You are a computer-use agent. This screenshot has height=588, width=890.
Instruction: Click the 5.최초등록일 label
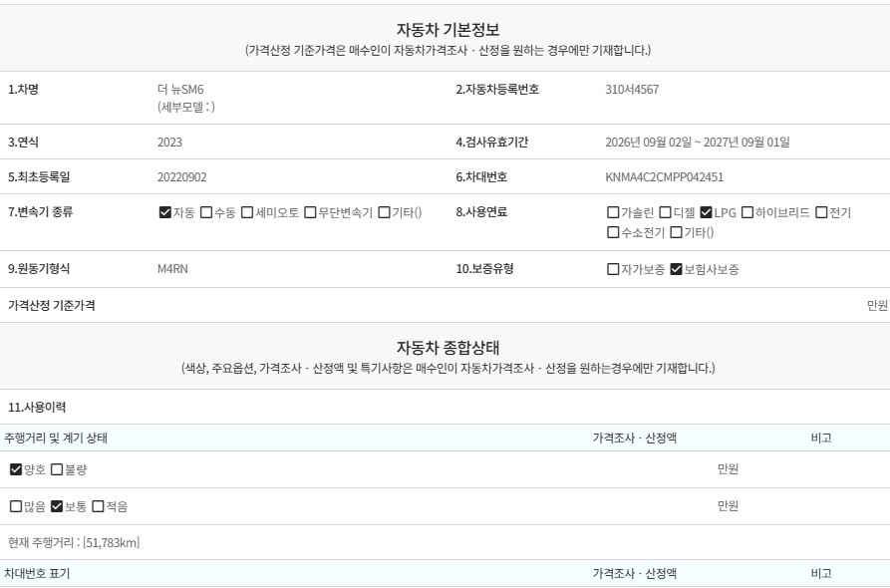[39, 177]
